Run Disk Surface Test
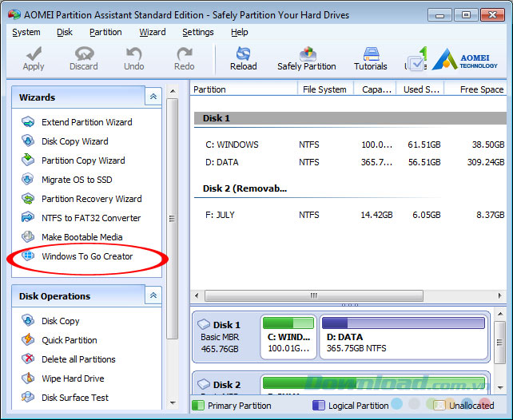Viewport: 513px width, 420px height. (x=74, y=398)
